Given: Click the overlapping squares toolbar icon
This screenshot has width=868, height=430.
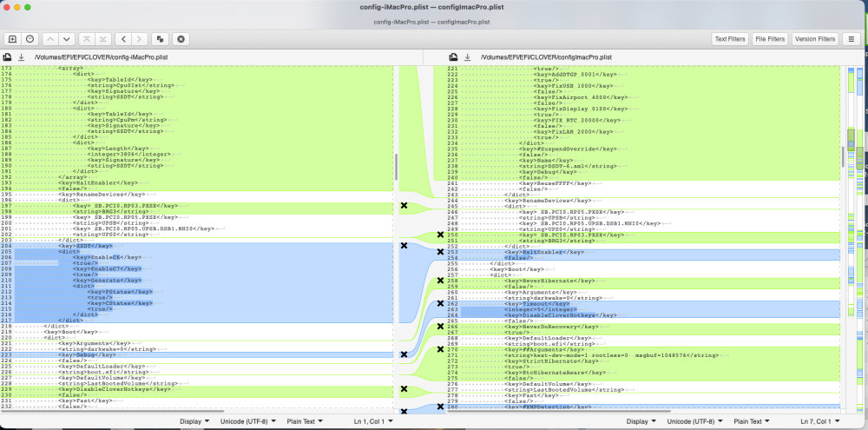Looking at the screenshot, I should pos(160,39).
